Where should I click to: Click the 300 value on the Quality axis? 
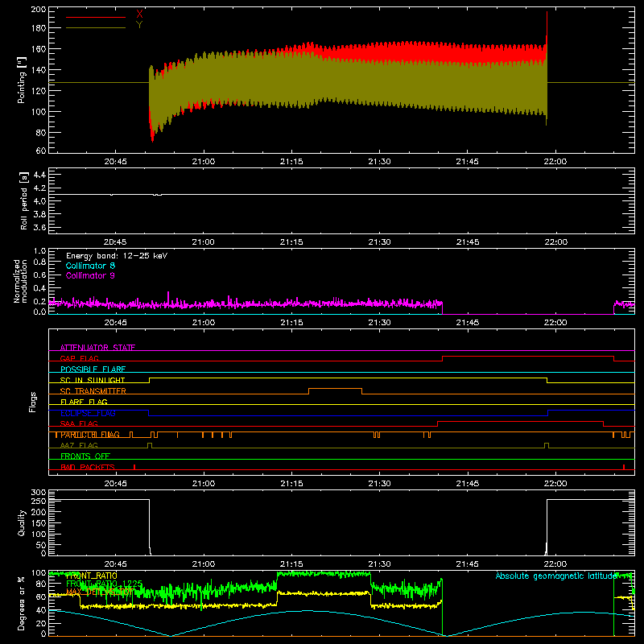click(x=39, y=493)
